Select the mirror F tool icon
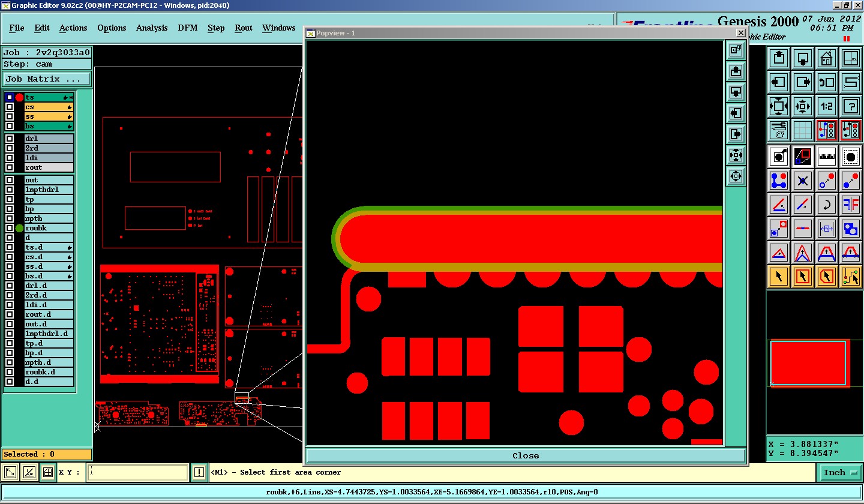The height and width of the screenshot is (504, 864). (851, 205)
